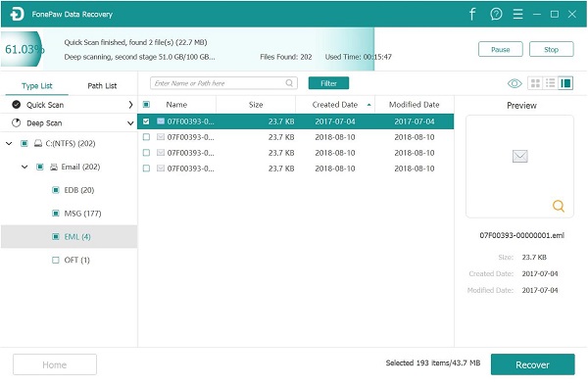This screenshot has width=588, height=386.
Task: Switch to Path List tab
Action: click(102, 86)
